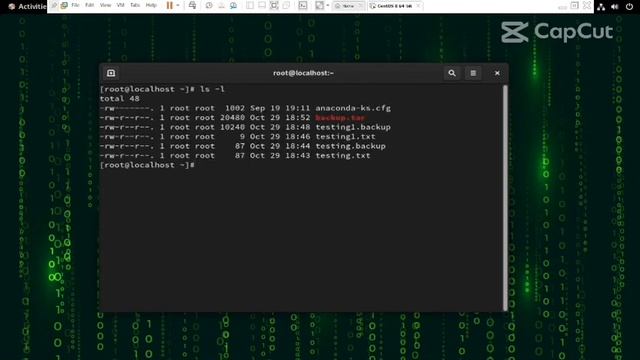
Task: Click the testing1.backup file name
Action: 353,127
